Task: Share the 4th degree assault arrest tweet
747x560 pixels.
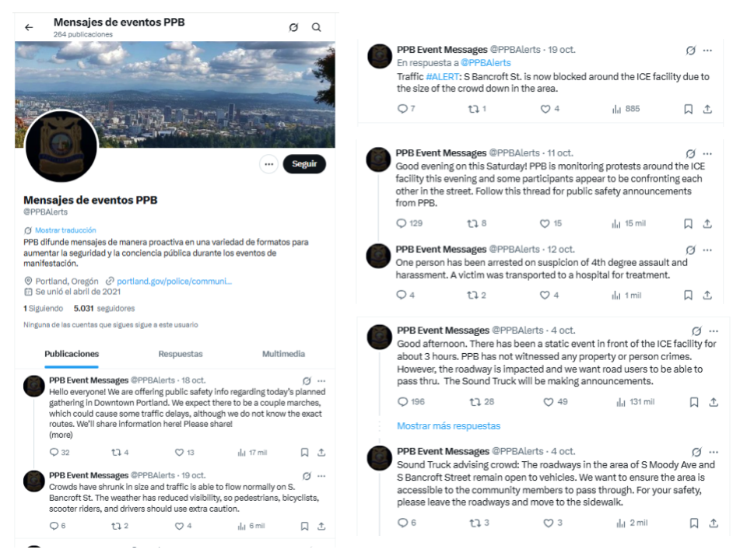Action: click(707, 296)
